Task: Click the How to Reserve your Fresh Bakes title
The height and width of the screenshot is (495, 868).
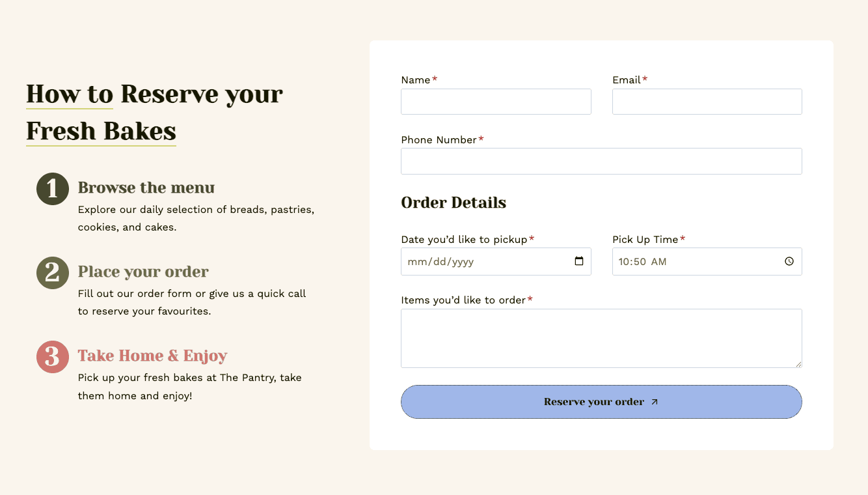Action: (x=154, y=112)
